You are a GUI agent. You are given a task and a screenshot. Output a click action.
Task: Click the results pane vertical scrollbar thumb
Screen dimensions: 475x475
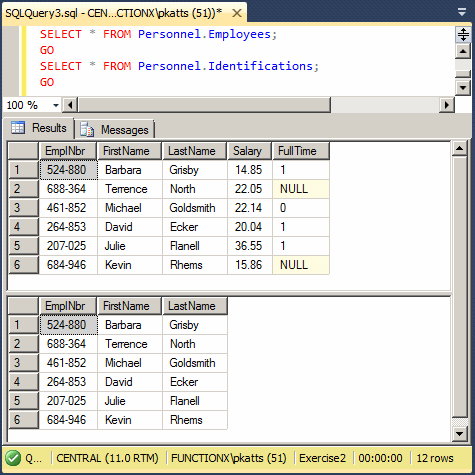click(460, 287)
